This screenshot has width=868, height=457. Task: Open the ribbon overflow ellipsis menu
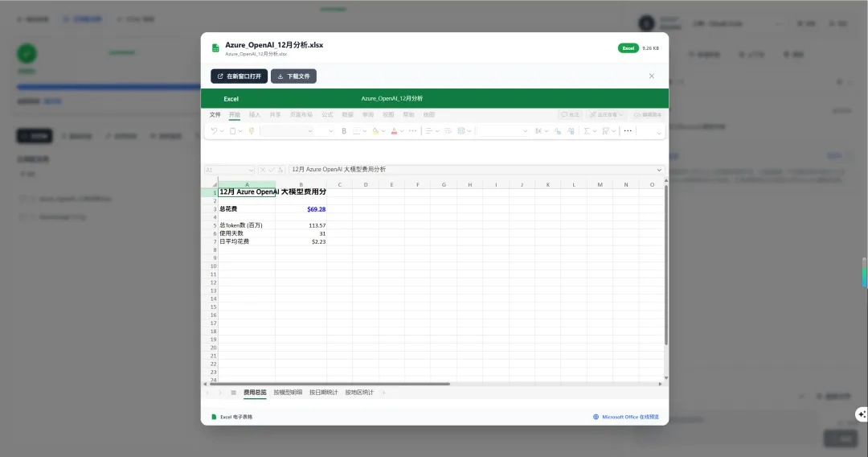click(x=628, y=131)
